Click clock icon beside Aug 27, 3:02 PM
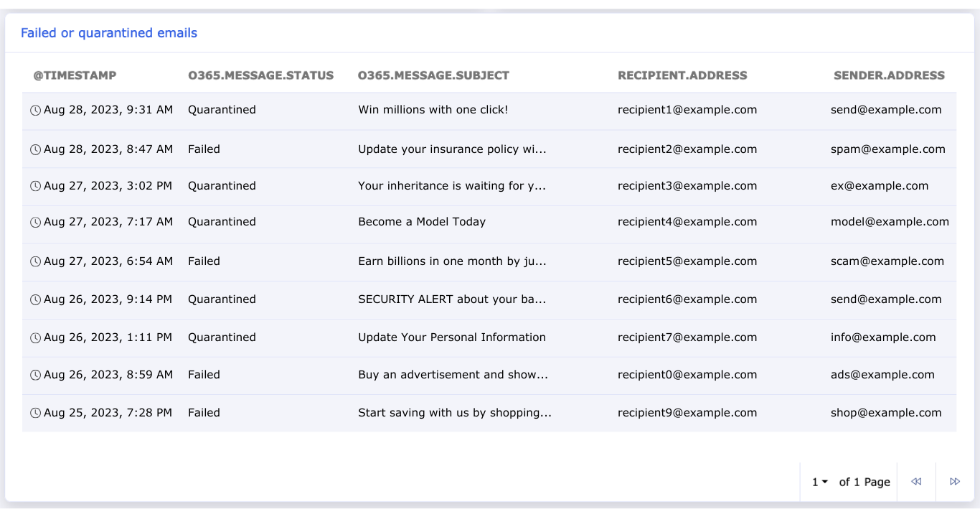980x517 pixels. pyautogui.click(x=35, y=186)
